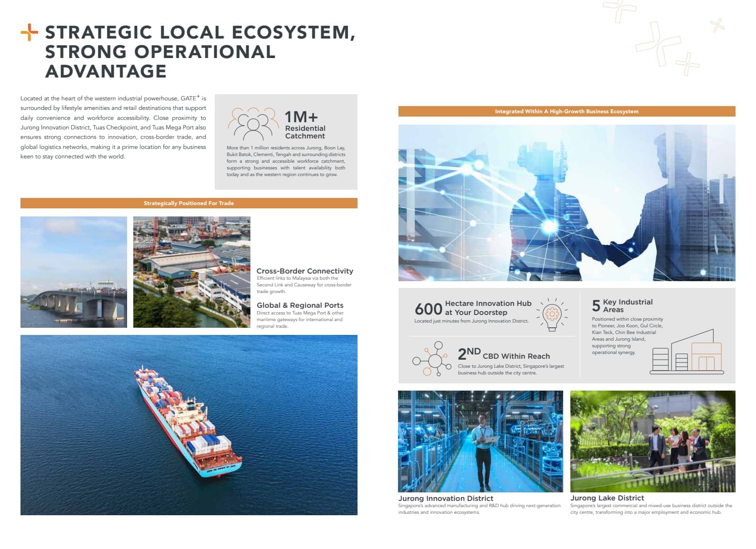Click the Cross-Border Connectivity heading
Viewport: 756px width, 549px height.
pyautogui.click(x=305, y=271)
